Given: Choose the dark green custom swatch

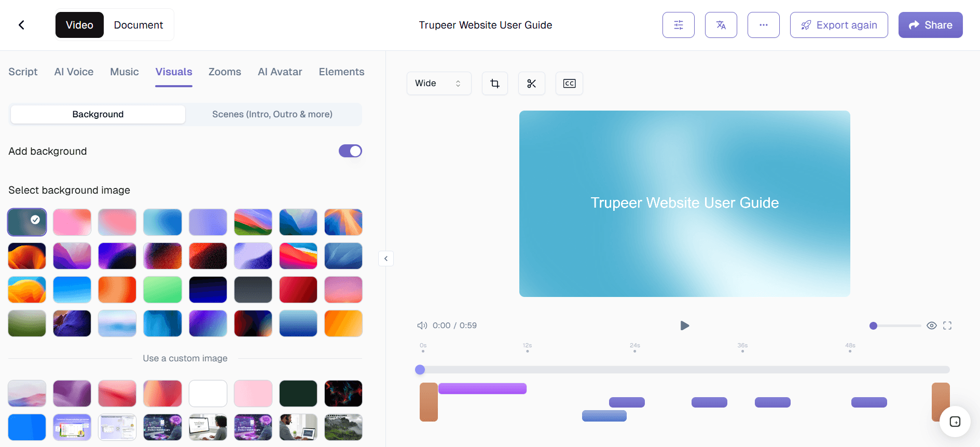Looking at the screenshot, I should coord(298,394).
